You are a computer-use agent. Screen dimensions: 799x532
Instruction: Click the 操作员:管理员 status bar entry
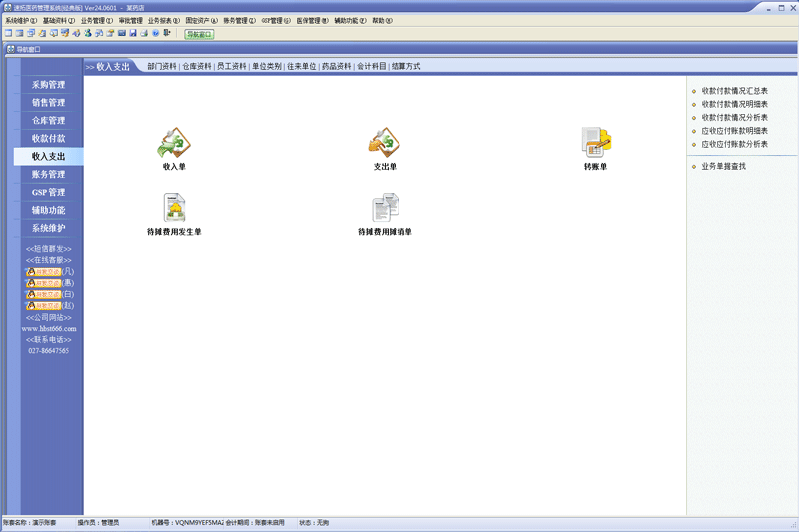(x=98, y=523)
